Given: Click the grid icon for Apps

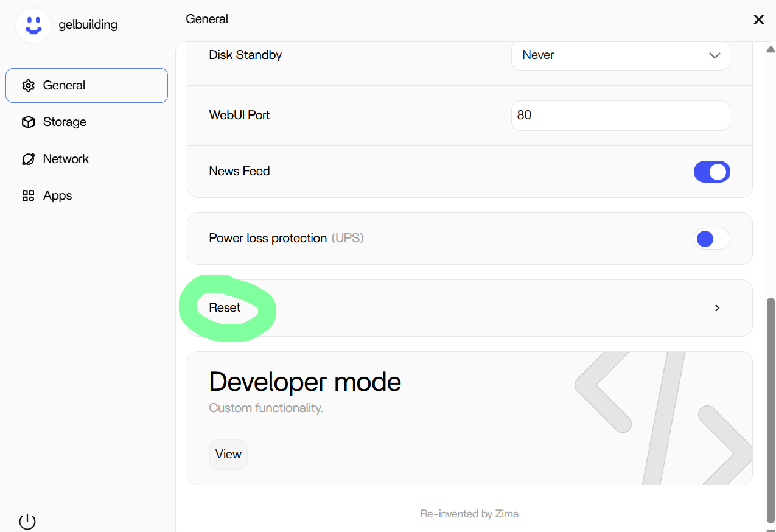Looking at the screenshot, I should [x=28, y=196].
